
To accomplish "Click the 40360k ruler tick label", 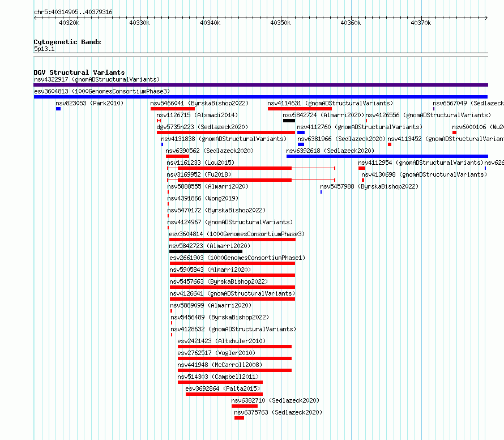I will (351, 23).
